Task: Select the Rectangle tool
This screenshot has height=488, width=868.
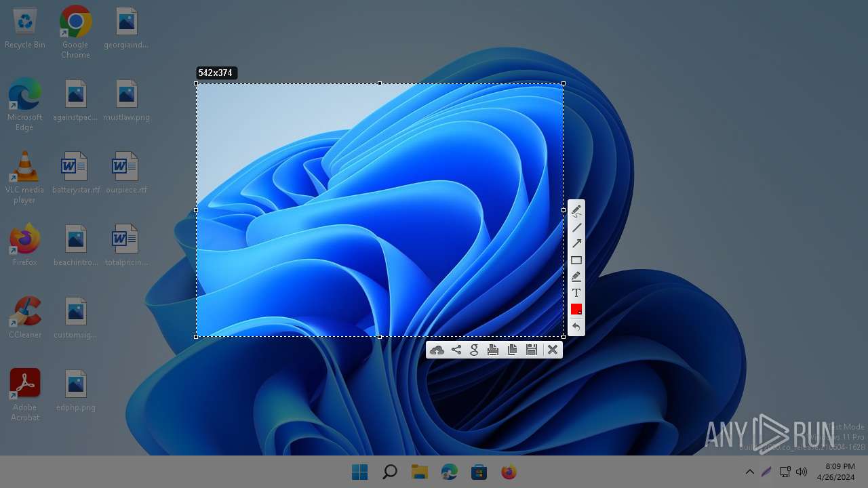Action: click(x=576, y=260)
